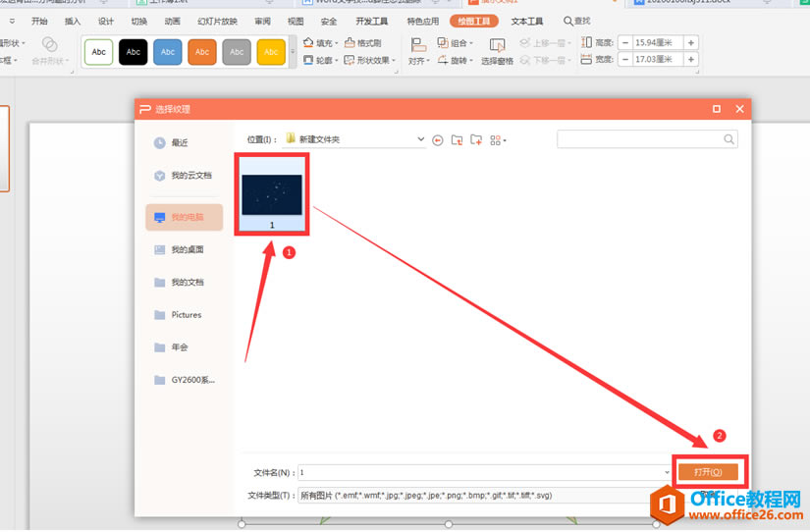Open the 旋转 rotate dropdown
The image size is (810, 532).
pos(456,61)
